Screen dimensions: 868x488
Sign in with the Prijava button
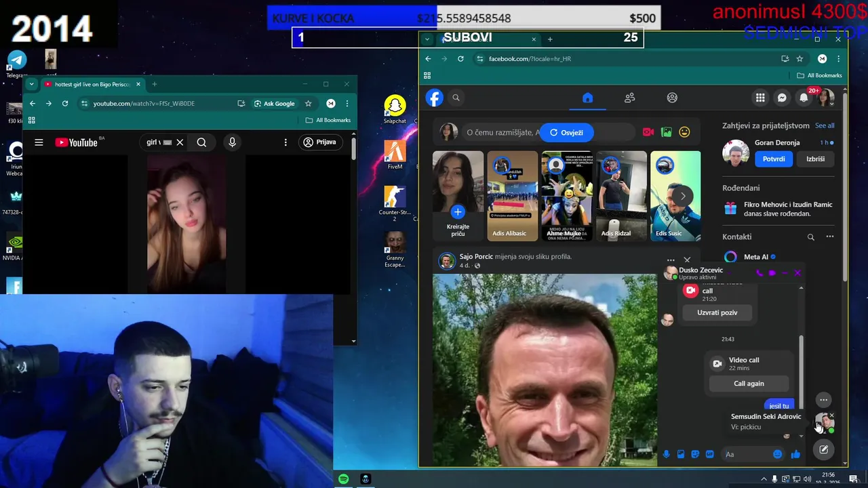(x=320, y=142)
